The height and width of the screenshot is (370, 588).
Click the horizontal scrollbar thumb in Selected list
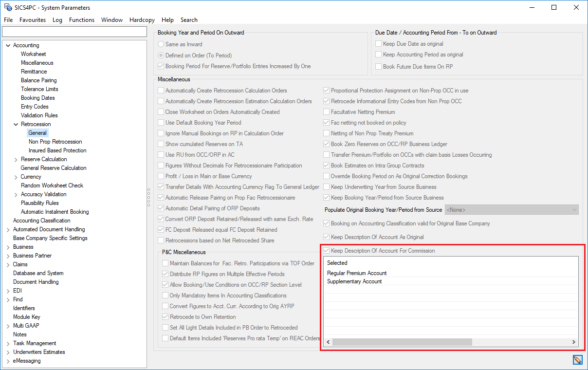click(402, 342)
